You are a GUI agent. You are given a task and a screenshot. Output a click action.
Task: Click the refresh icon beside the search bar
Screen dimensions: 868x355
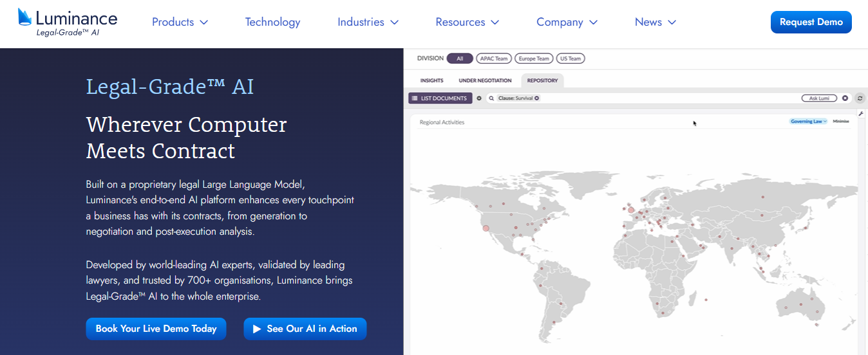click(x=860, y=98)
